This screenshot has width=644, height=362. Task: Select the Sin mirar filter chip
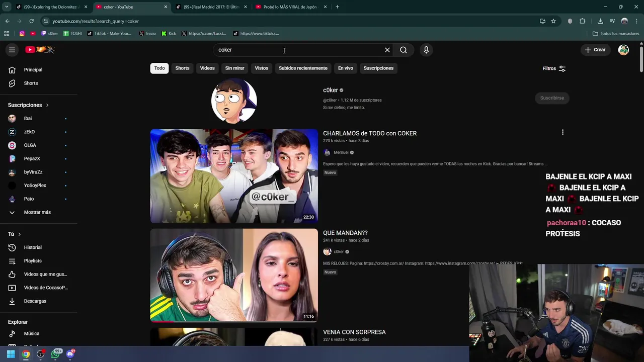click(x=234, y=68)
